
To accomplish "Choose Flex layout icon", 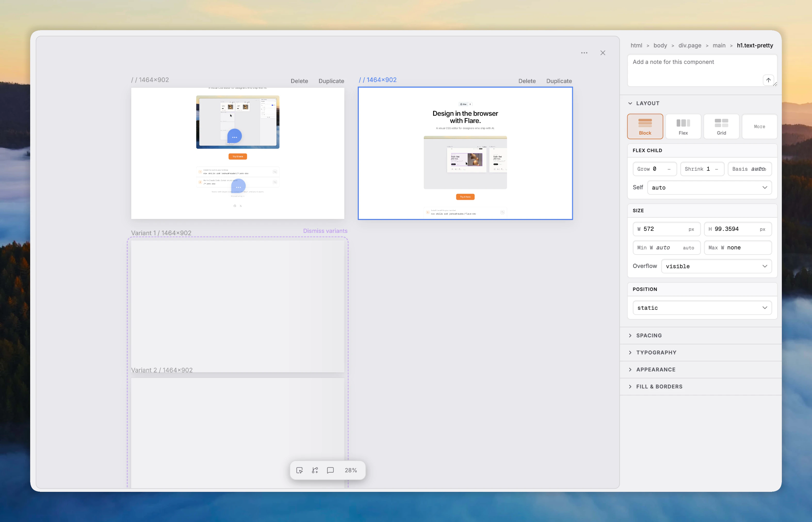I will pos(683,126).
